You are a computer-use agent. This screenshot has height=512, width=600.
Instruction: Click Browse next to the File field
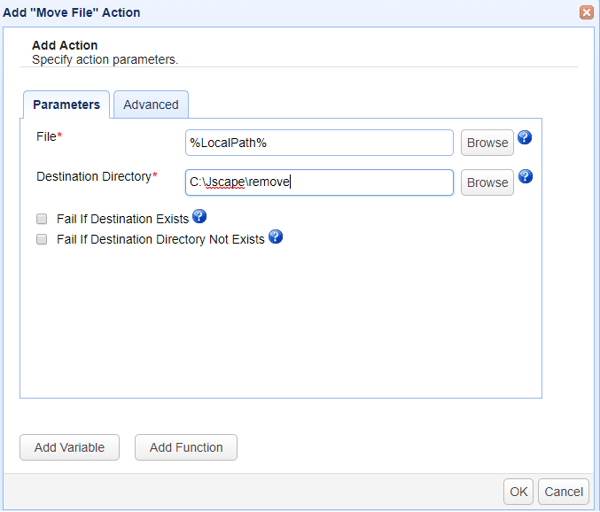[x=487, y=143]
